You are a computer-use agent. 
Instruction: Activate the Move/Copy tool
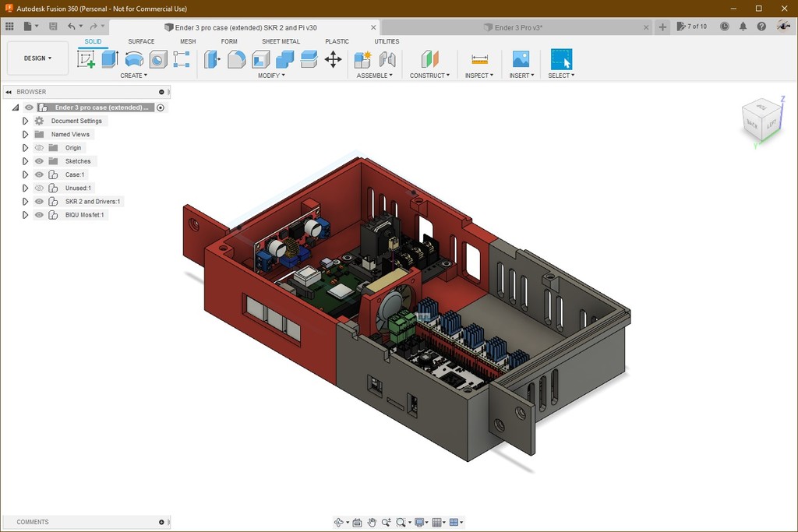(333, 59)
